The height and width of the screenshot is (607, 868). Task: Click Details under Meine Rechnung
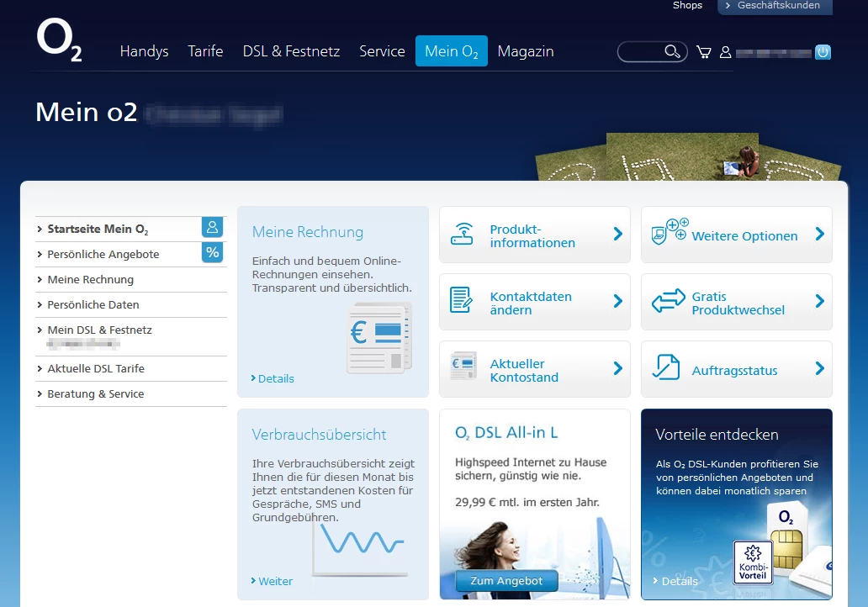(x=273, y=378)
